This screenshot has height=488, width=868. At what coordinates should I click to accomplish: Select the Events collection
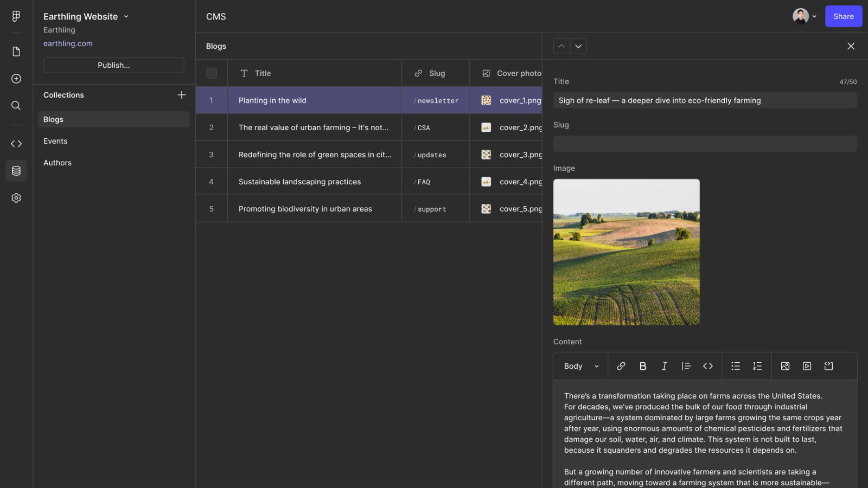[114, 141]
